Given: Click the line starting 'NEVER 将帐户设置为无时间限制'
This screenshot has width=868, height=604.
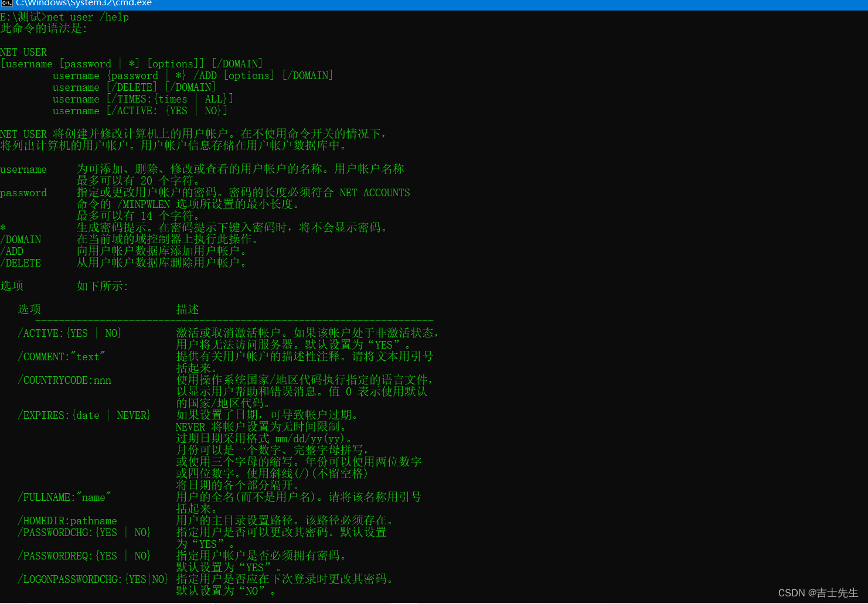Looking at the screenshot, I should (261, 427).
